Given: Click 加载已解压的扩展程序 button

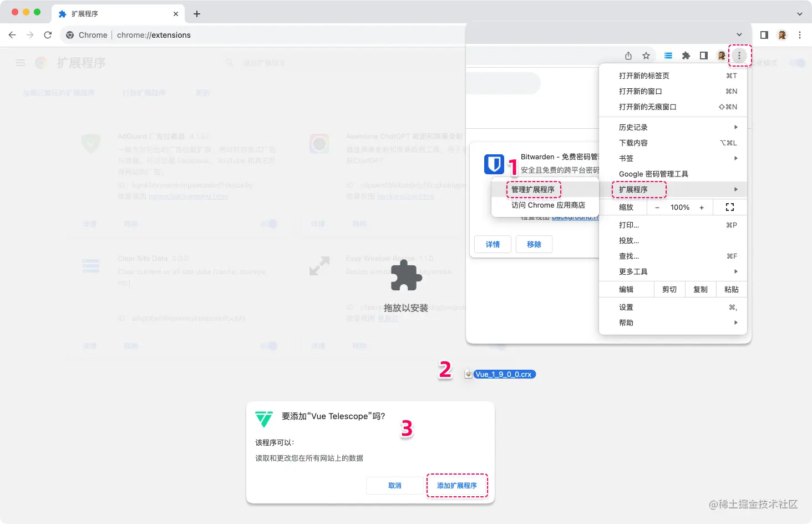Looking at the screenshot, I should pyautogui.click(x=59, y=93).
